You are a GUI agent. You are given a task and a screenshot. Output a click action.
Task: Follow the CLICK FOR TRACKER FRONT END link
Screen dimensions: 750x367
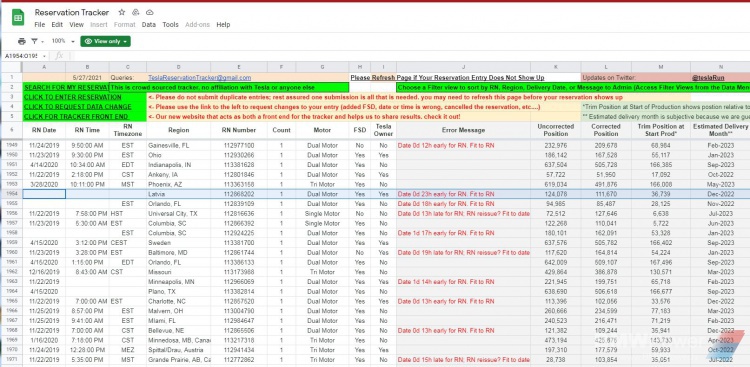(x=76, y=116)
